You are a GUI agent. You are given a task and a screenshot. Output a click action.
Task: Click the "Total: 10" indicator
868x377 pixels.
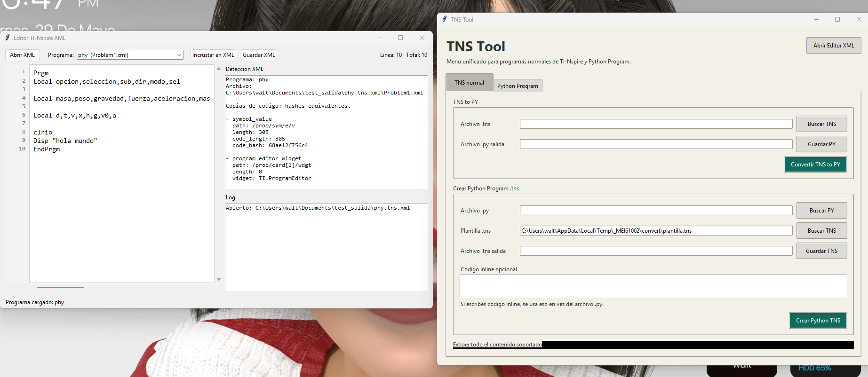(417, 55)
